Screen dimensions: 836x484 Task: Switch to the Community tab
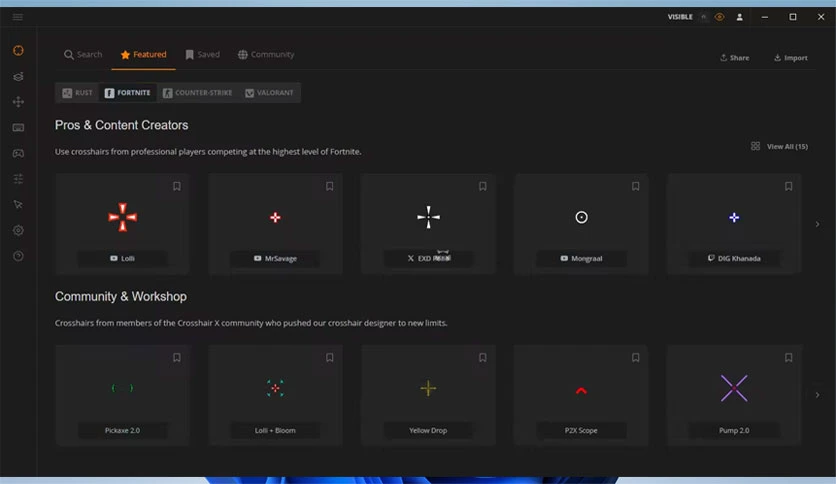pyautogui.click(x=266, y=54)
